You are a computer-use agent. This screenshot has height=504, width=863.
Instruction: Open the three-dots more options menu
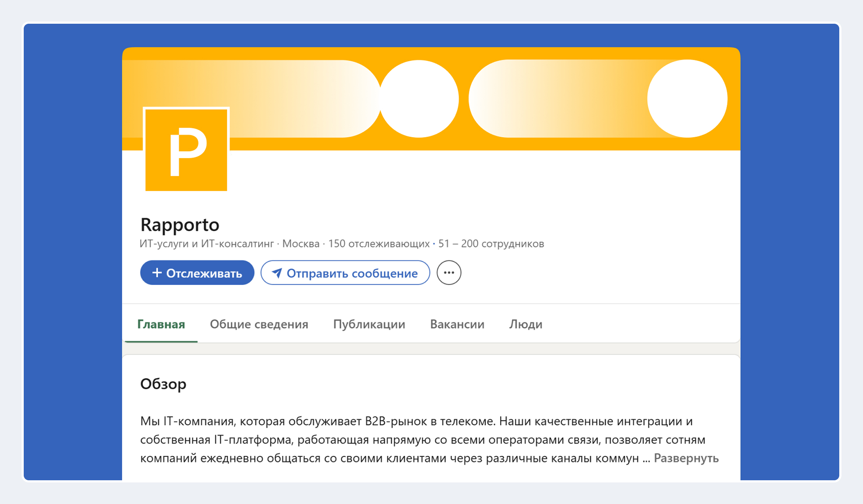click(x=449, y=273)
